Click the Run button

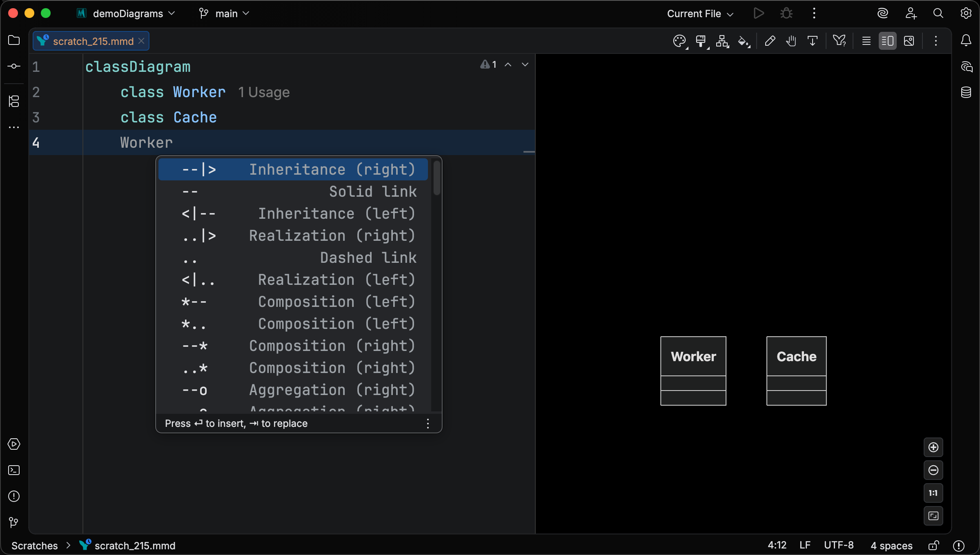tap(759, 13)
